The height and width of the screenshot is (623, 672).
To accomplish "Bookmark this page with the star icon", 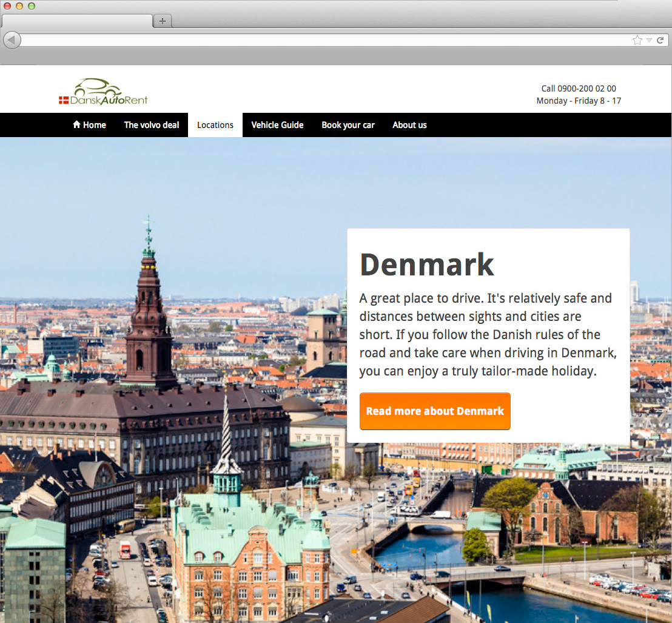I will pos(637,41).
